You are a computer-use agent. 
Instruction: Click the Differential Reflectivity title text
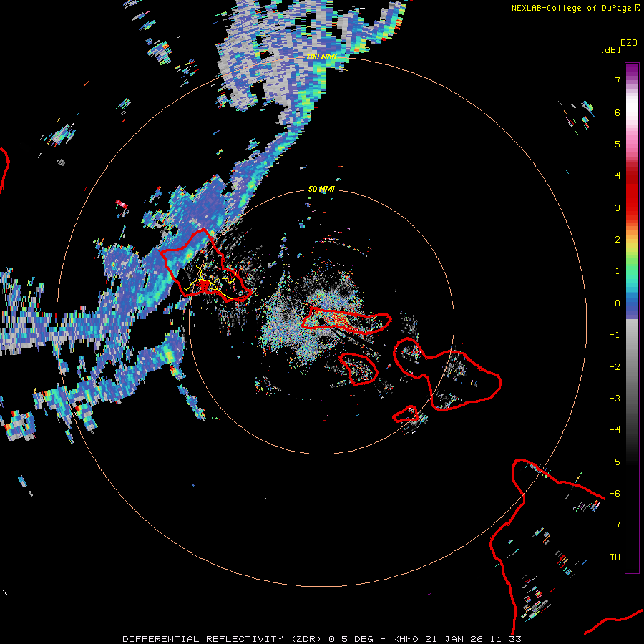pyautogui.click(x=203, y=639)
